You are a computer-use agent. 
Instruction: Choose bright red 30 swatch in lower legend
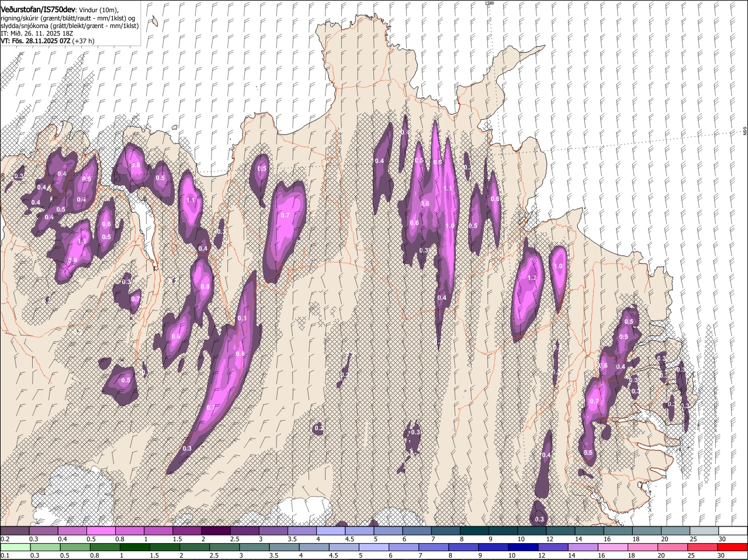pyautogui.click(x=733, y=548)
